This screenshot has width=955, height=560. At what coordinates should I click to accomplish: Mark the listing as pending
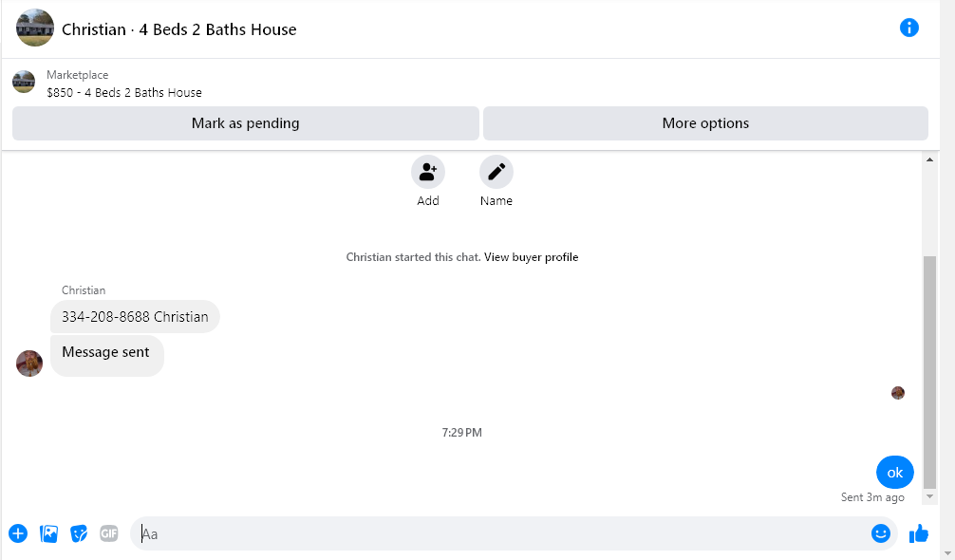coord(245,123)
